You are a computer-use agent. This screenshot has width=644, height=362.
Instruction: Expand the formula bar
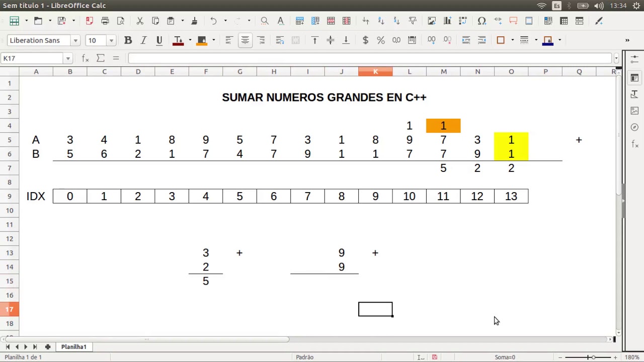[x=616, y=58]
